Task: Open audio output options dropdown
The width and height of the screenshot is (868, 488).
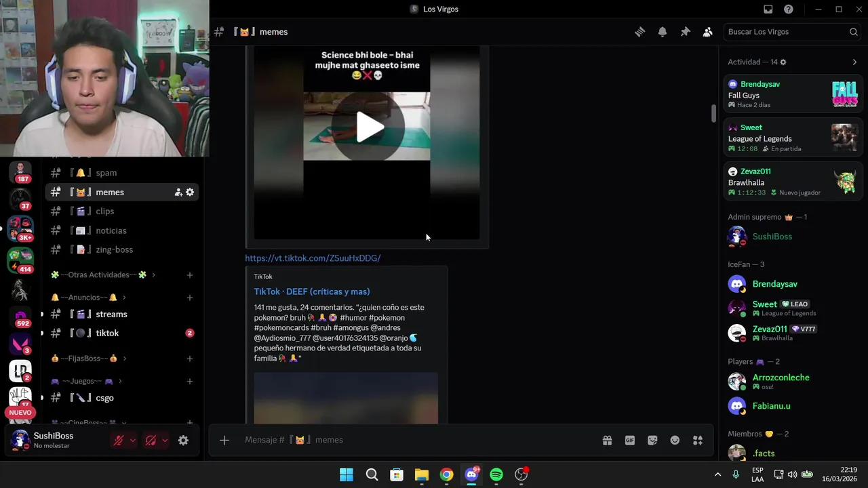Action: [x=165, y=441]
